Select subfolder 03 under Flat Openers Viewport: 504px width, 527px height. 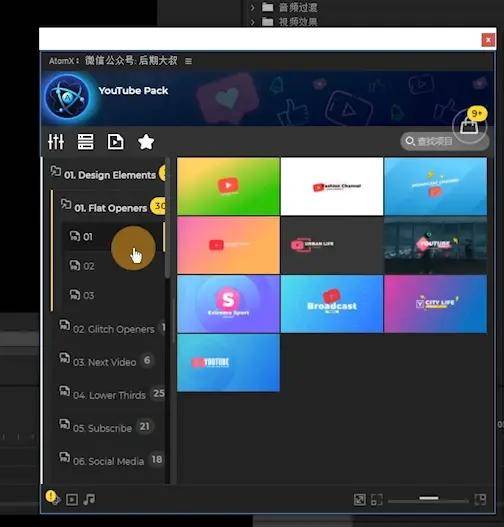pyautogui.click(x=113, y=295)
